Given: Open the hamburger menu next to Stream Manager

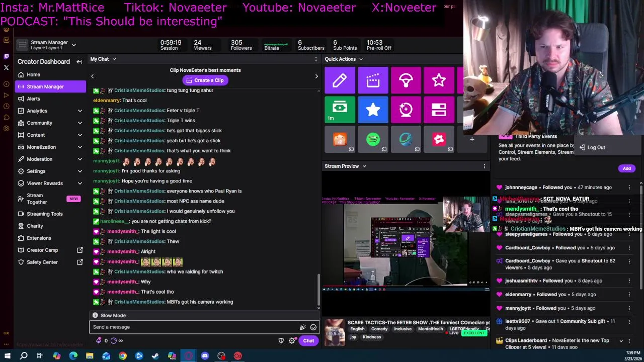Looking at the screenshot, I should [22, 45].
